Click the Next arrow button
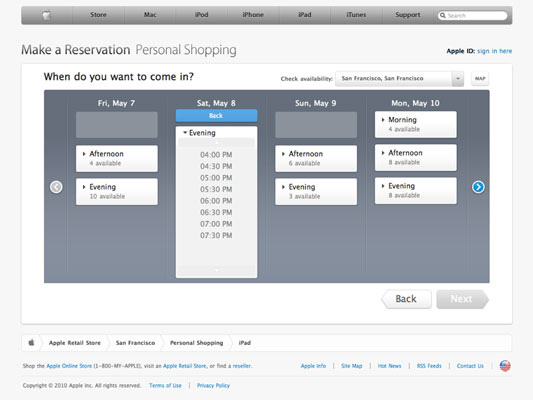 [x=462, y=299]
